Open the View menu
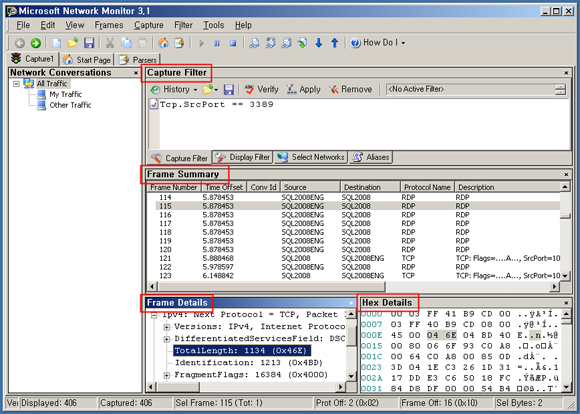 (x=75, y=25)
